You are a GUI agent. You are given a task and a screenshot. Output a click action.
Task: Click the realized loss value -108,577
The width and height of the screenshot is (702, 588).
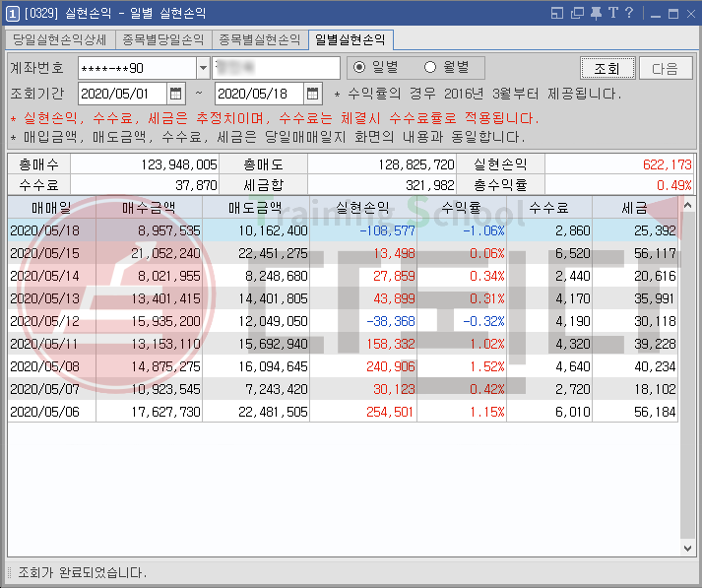point(388,230)
